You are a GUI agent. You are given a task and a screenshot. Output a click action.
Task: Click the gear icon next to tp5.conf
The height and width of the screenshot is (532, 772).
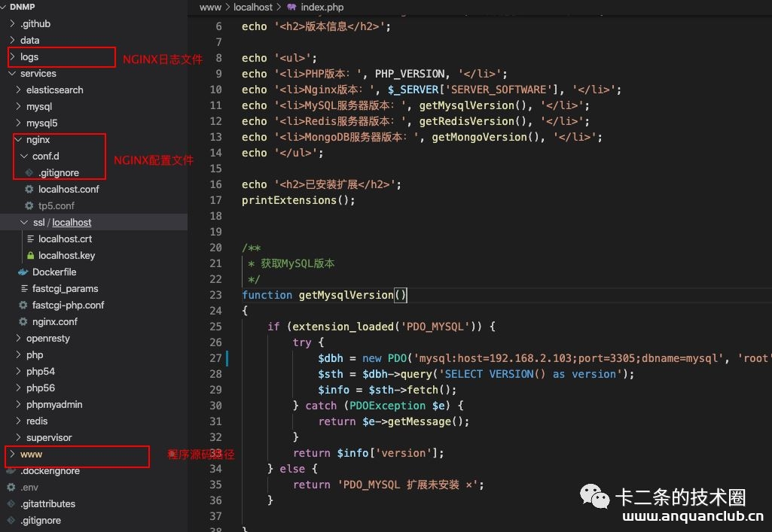[28, 205]
